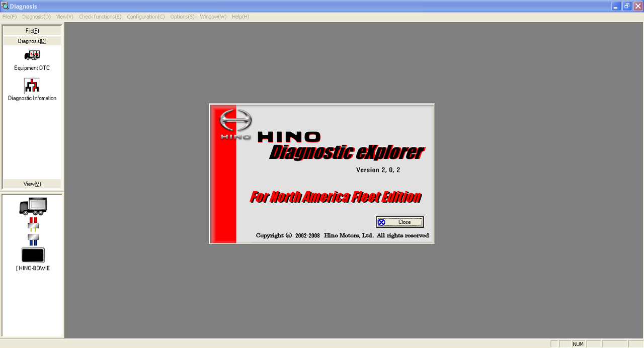Click the Diagnosis app icon in title bar
Screen dimensions: 644x348
(5, 6)
